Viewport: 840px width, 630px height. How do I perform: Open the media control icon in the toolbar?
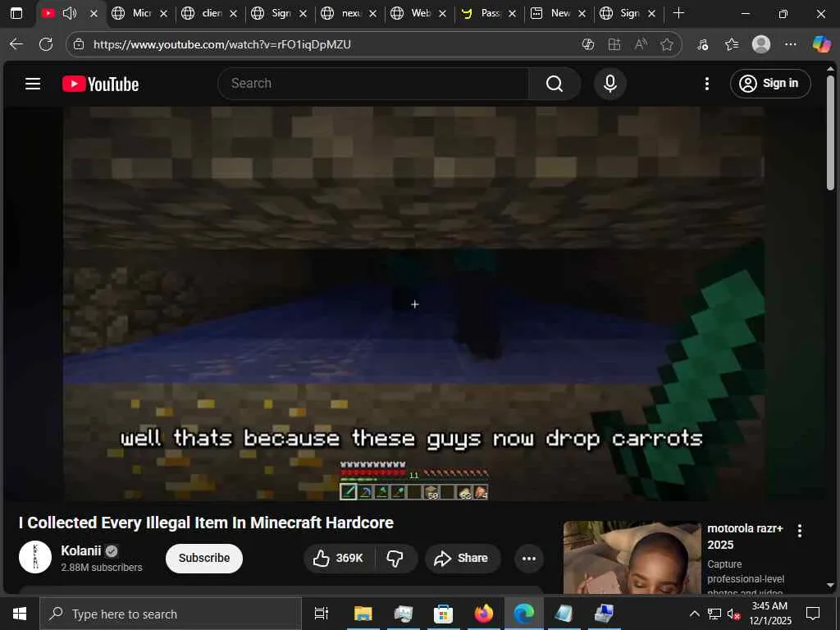(x=703, y=44)
